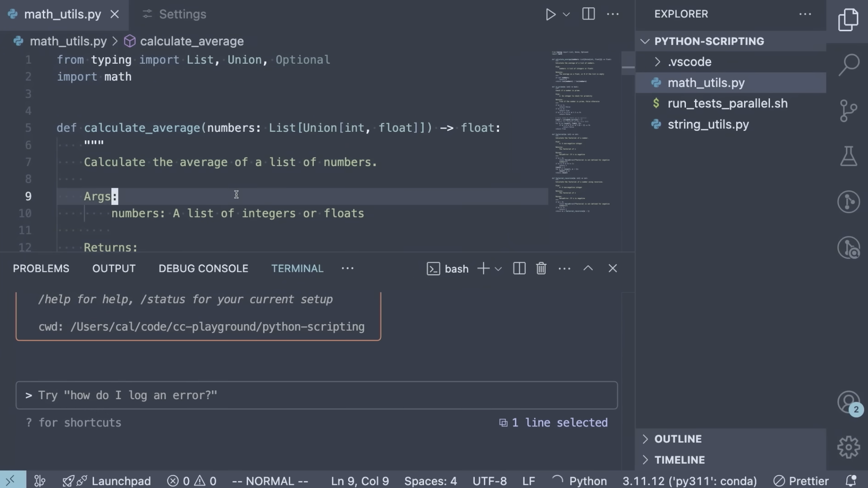Toggle Explorer view icon in activity bar
Screen dimensions: 868x488
[x=848, y=20]
